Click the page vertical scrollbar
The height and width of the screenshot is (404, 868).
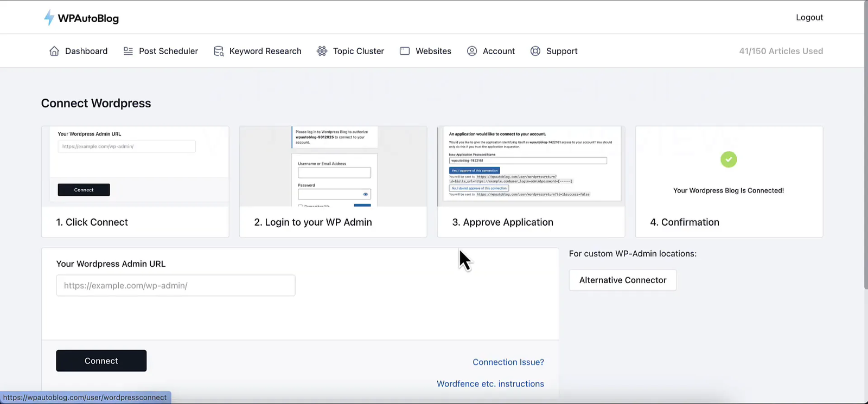866,146
